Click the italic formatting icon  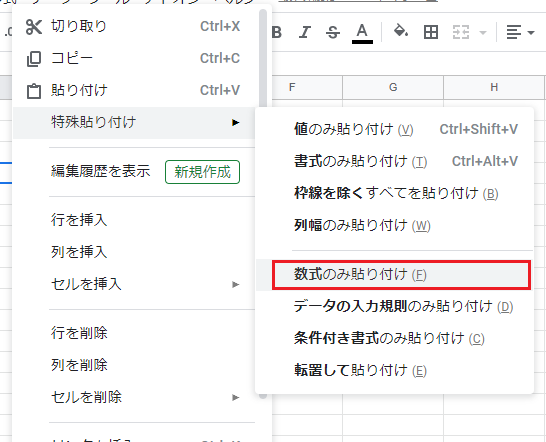[305, 33]
